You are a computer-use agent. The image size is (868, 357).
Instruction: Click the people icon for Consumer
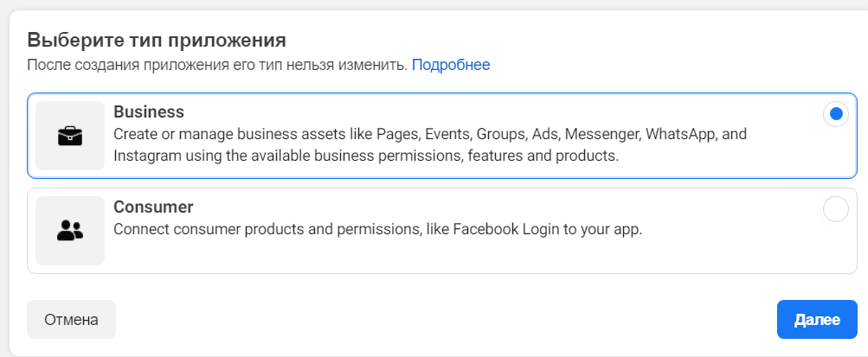click(69, 231)
